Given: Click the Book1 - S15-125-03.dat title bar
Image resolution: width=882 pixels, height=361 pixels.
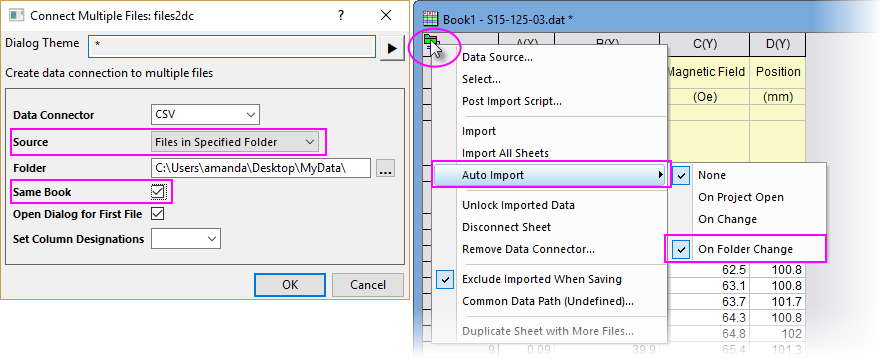Looking at the screenshot, I should [647, 19].
